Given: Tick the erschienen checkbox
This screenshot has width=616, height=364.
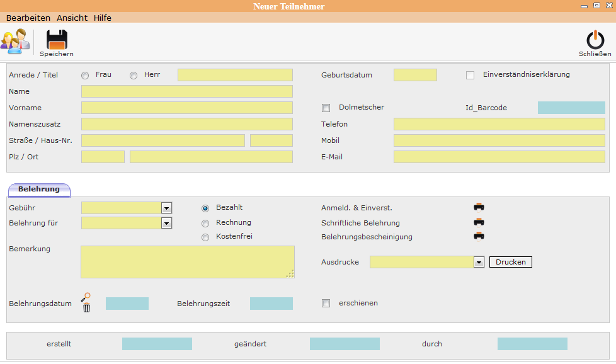Looking at the screenshot, I should click(326, 304).
